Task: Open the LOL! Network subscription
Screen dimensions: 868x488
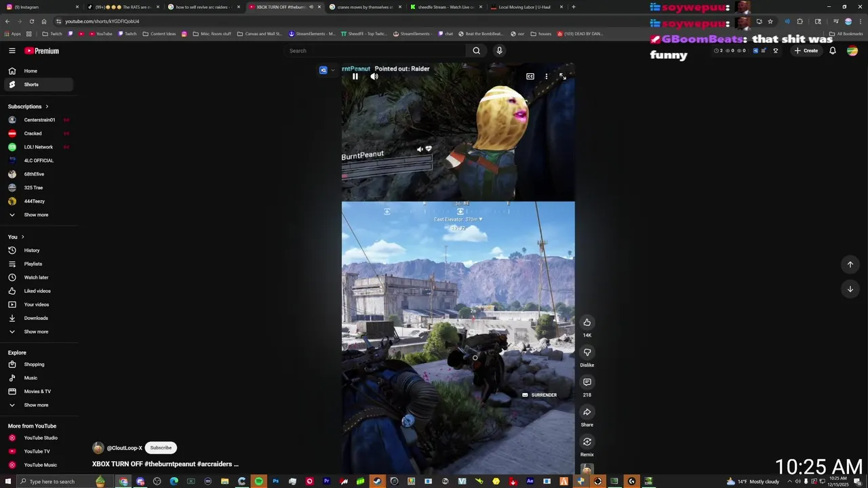Action: pyautogui.click(x=39, y=147)
